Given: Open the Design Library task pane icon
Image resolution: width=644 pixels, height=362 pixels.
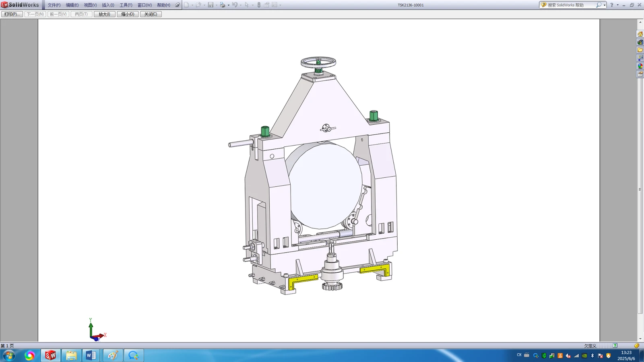Looking at the screenshot, I should 640,42.
